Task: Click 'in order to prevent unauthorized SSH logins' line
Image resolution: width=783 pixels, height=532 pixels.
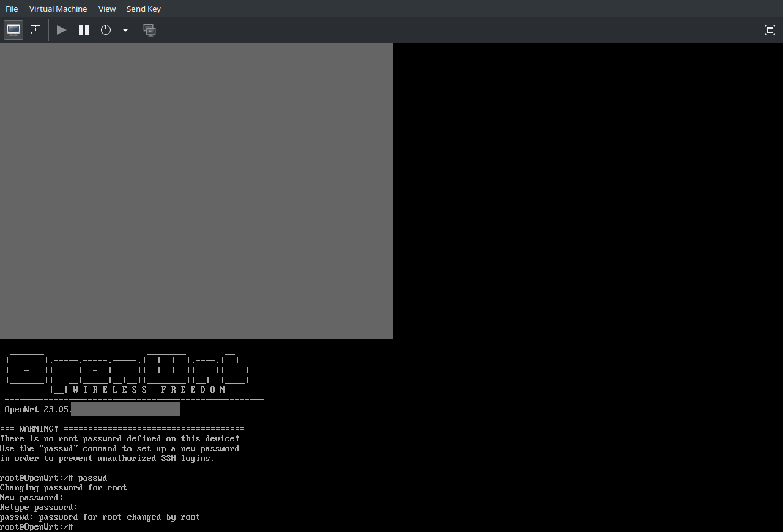Action: [x=108, y=458]
